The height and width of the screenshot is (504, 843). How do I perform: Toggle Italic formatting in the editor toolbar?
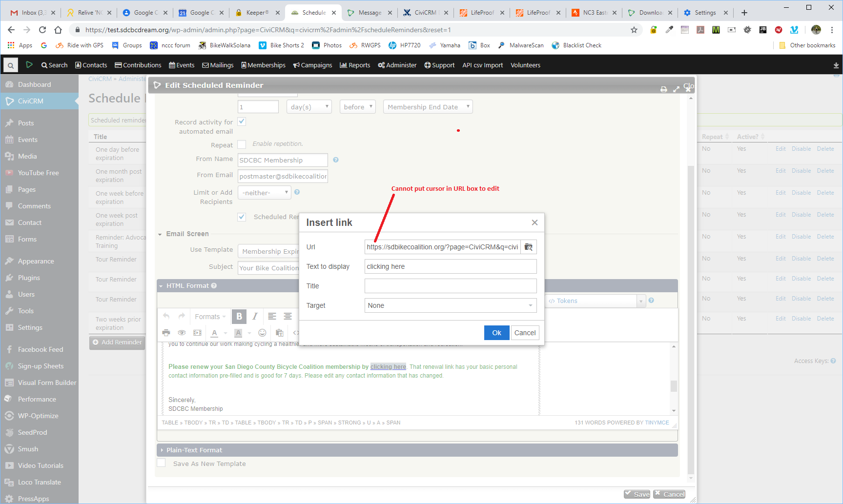tap(255, 317)
